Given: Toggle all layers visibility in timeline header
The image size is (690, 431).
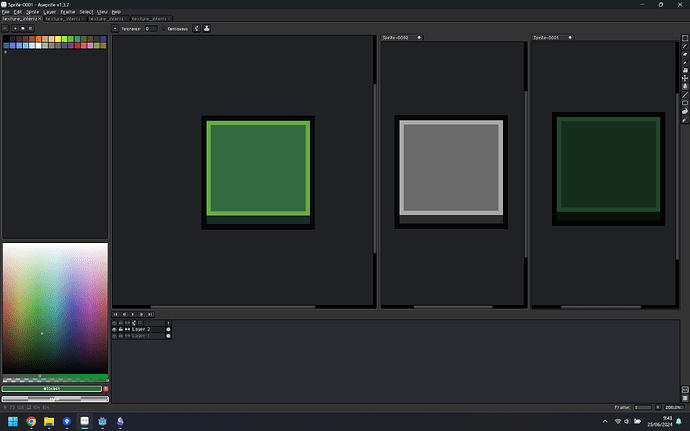Looking at the screenshot, I should coord(114,323).
